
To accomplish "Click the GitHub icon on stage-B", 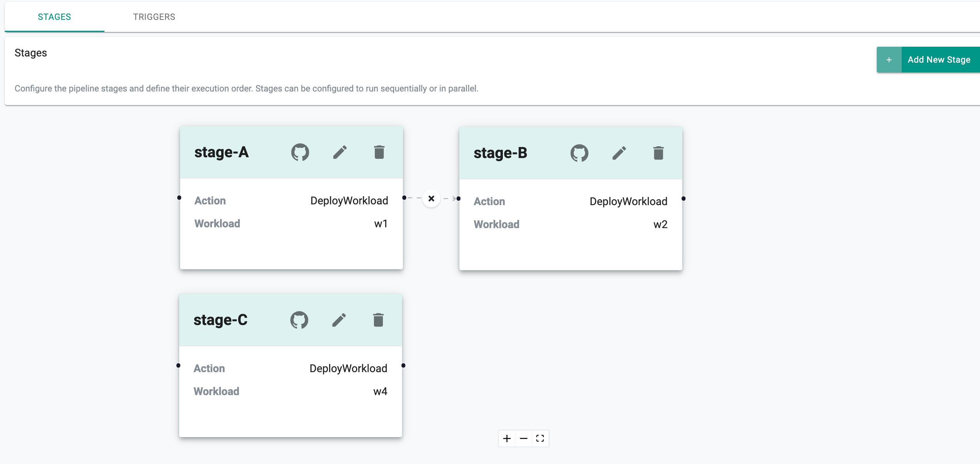I will click(579, 153).
